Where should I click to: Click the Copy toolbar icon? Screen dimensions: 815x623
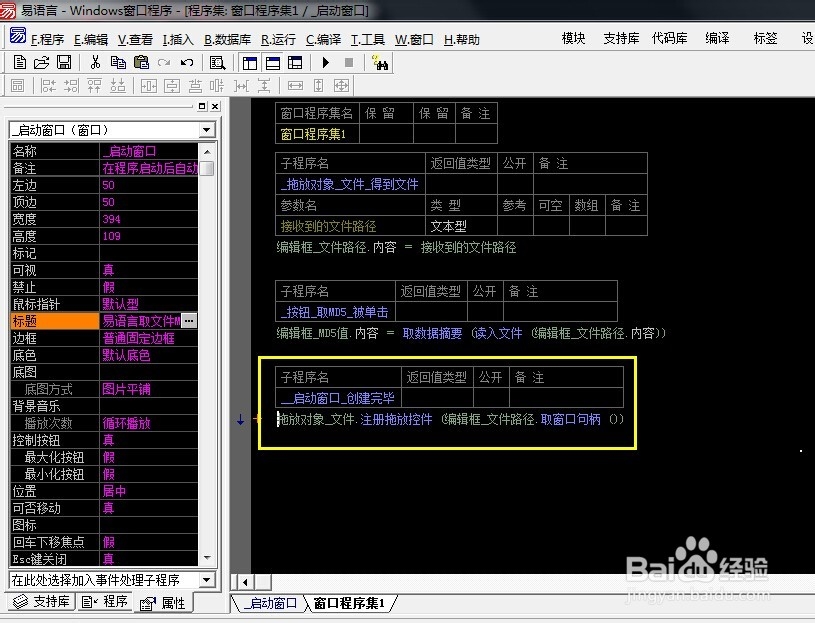118,63
